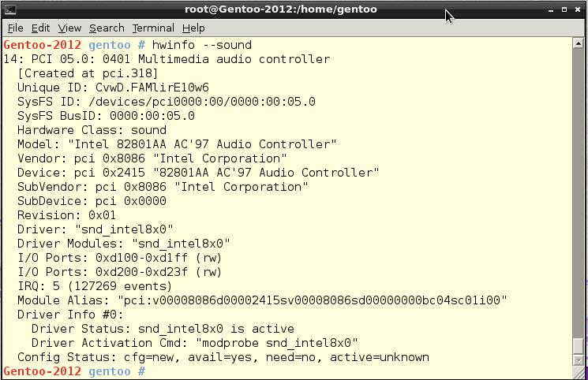This screenshot has width=588, height=380.
Task: Click the empty scrollbar track above thumb
Action: (x=579, y=193)
